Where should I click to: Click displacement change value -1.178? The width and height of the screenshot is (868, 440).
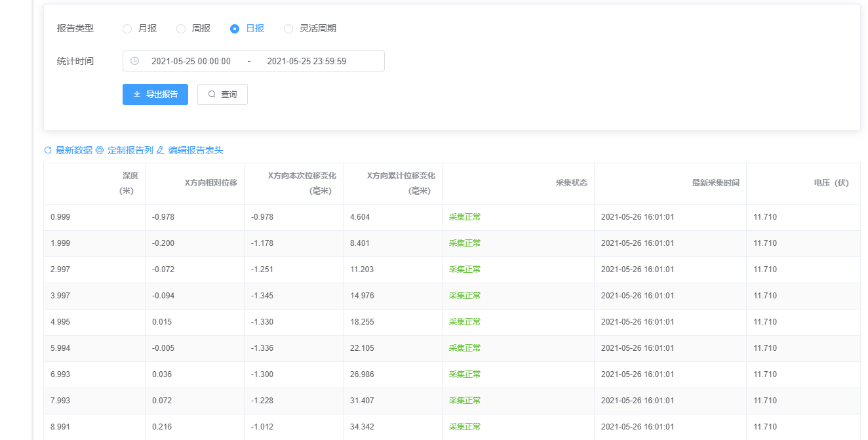(262, 243)
